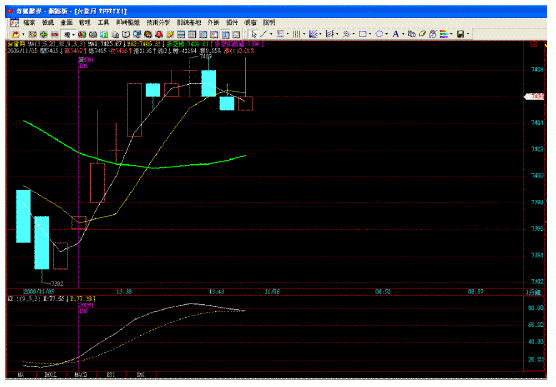
Task: Click the 1分鐘 timeframe label
Action: (x=533, y=292)
